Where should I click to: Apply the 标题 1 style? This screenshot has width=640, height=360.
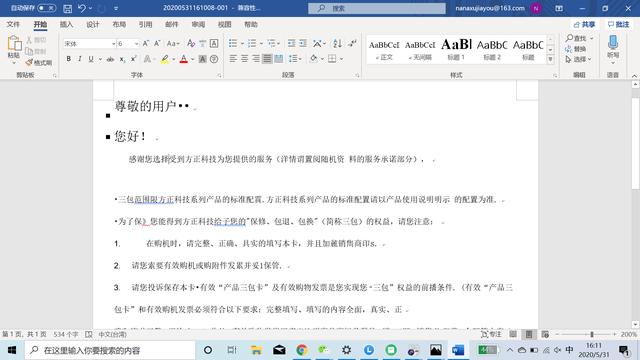[456, 49]
